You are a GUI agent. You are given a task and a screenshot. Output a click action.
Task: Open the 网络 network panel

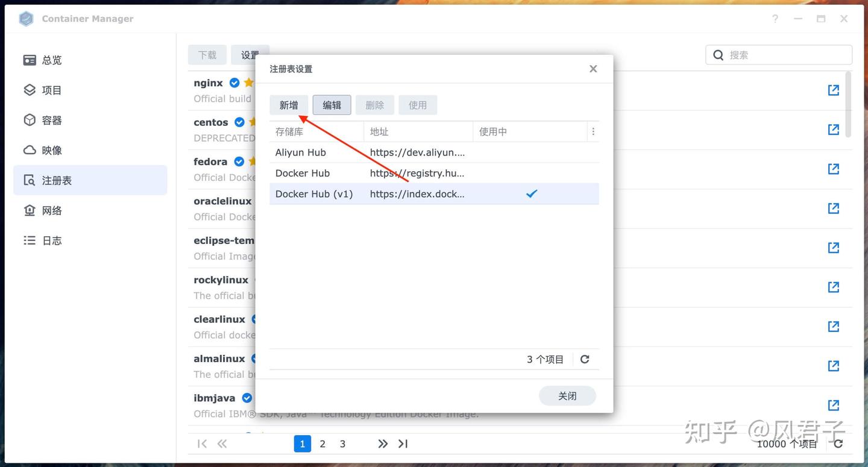pyautogui.click(x=51, y=210)
